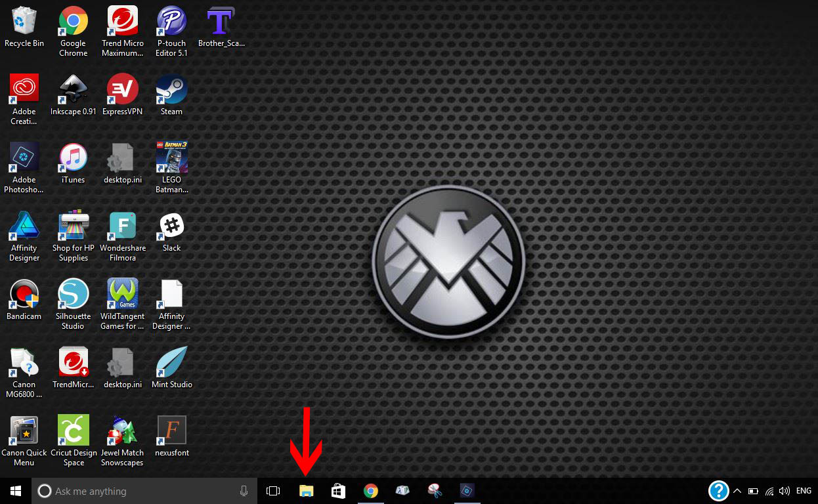
Task: Select the Brother_Sca... desktop icon
Action: tap(221, 28)
